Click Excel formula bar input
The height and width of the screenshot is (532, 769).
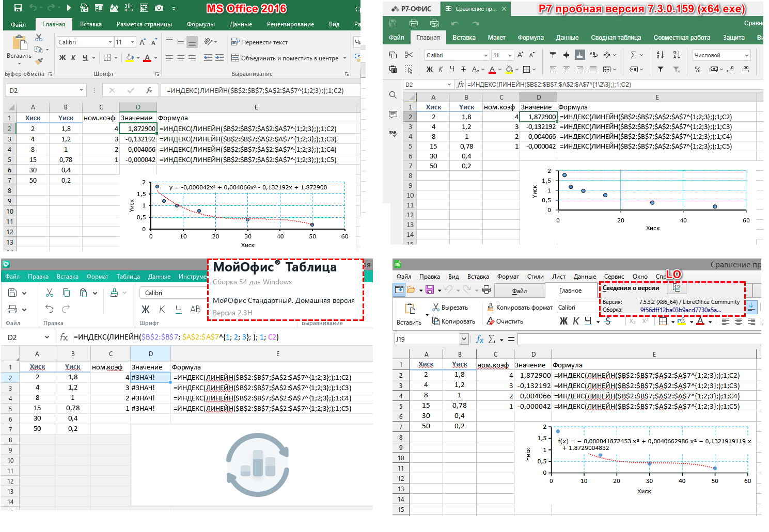pos(260,90)
